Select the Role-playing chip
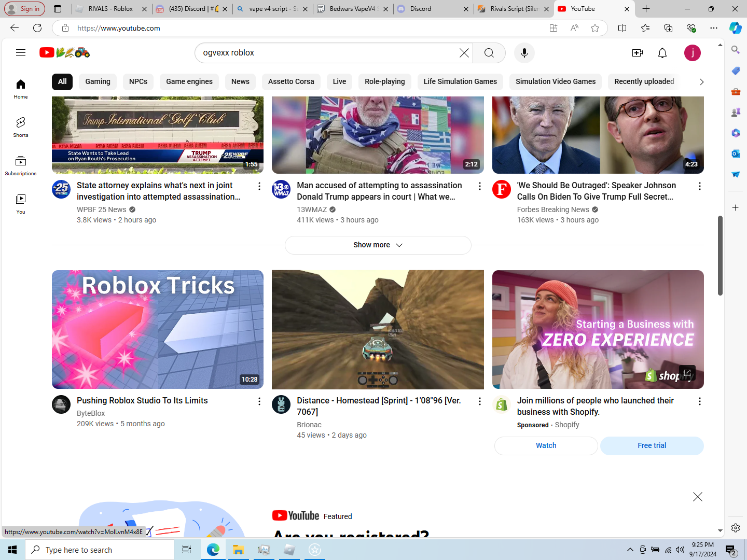 click(385, 81)
